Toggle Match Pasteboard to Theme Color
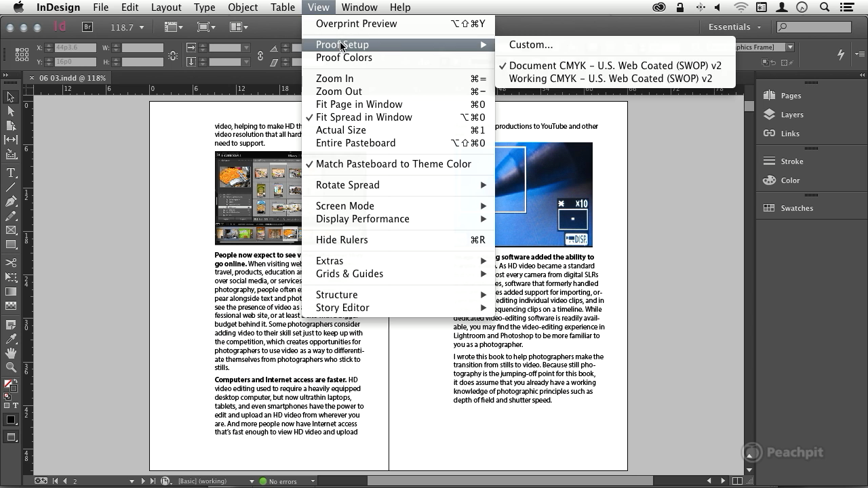This screenshot has height=488, width=868. (398, 164)
